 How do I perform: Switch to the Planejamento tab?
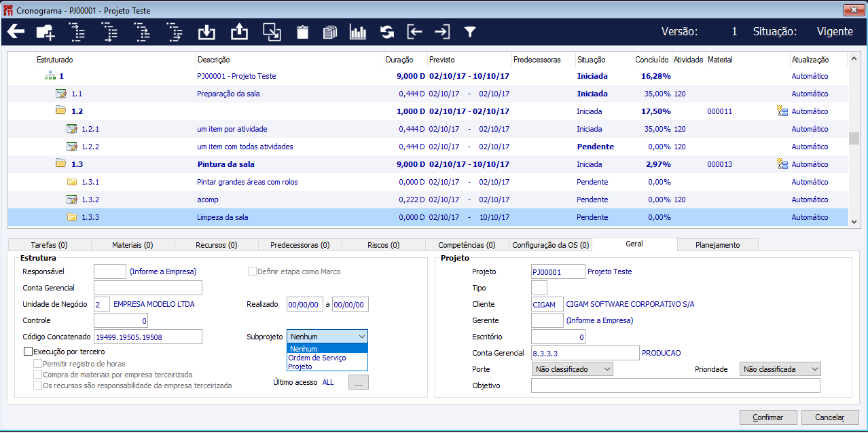(x=717, y=245)
